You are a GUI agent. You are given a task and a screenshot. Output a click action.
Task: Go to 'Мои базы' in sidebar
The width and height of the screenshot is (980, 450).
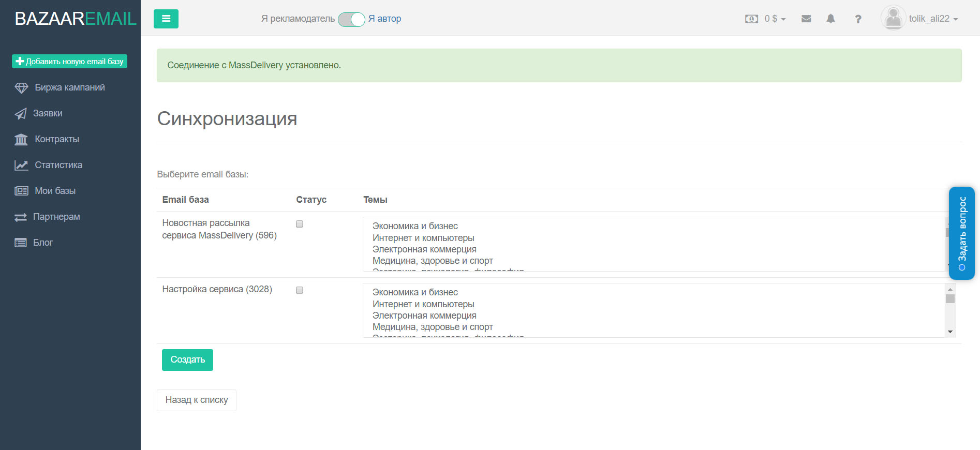55,191
